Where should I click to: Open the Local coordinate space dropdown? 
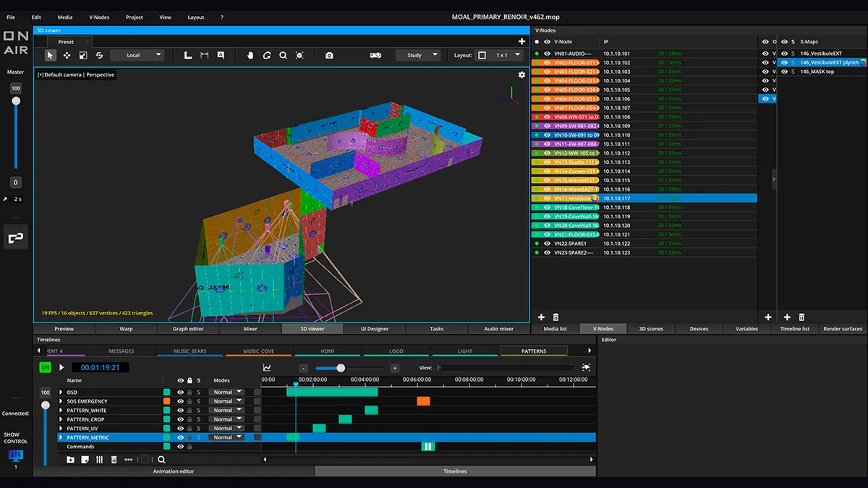coord(137,55)
